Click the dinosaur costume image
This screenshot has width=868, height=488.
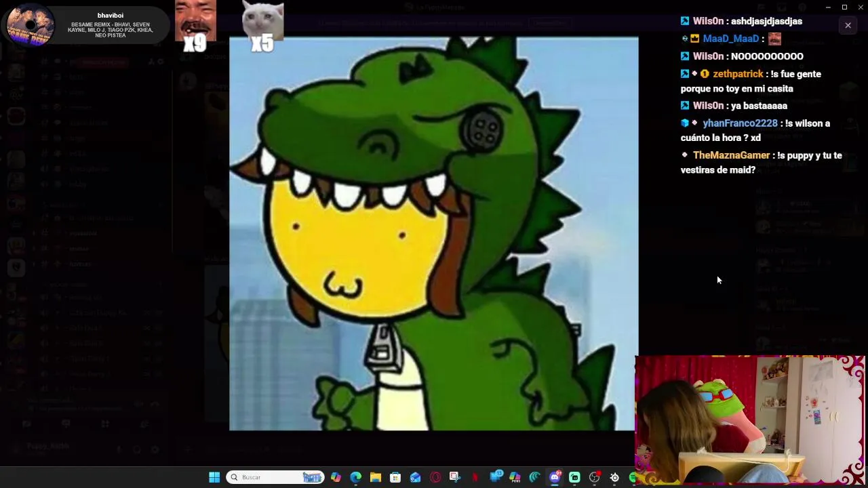(434, 234)
